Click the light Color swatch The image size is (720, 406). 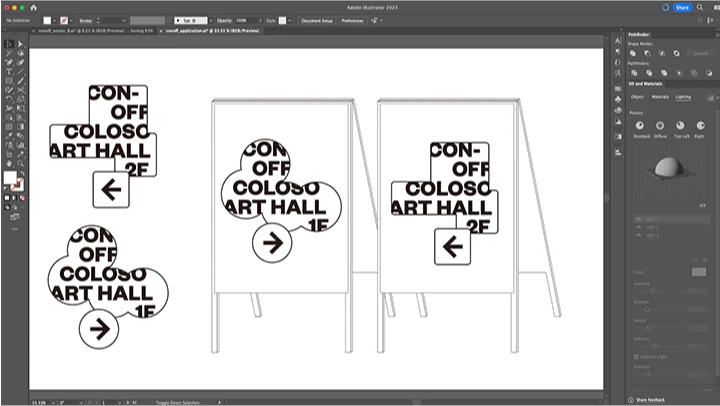coord(698,271)
